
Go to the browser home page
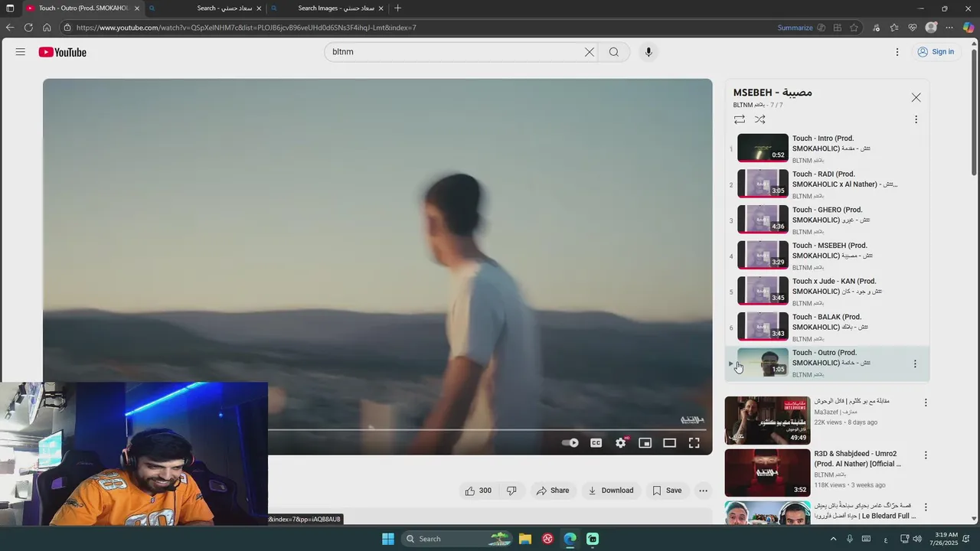click(x=47, y=28)
